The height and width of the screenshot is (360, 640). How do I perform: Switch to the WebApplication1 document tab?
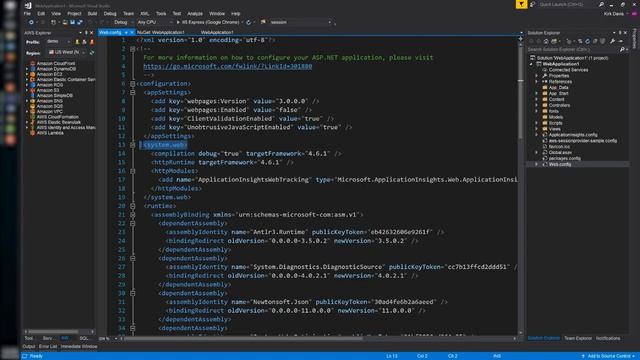(x=217, y=32)
